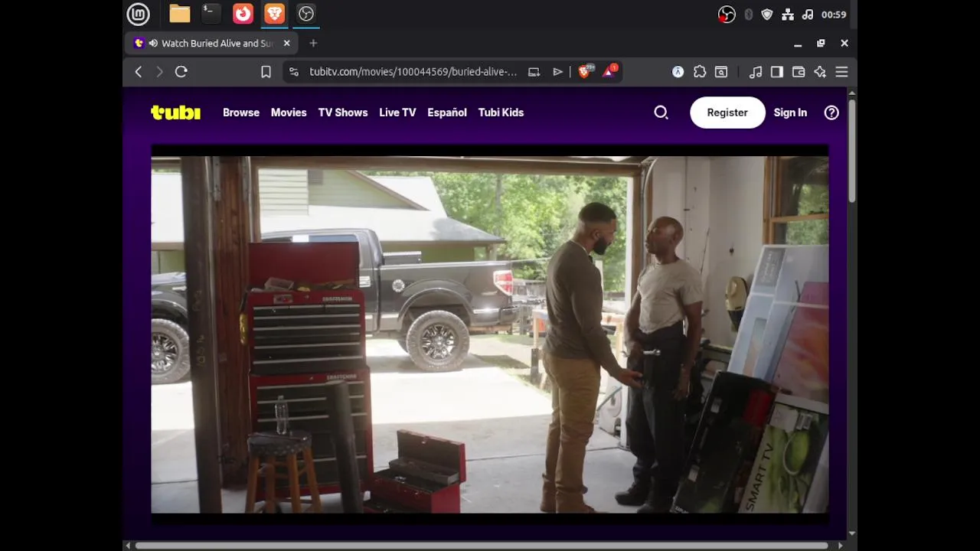The width and height of the screenshot is (980, 551).
Task: Switch to the Brave browser panel icon
Action: [274, 13]
